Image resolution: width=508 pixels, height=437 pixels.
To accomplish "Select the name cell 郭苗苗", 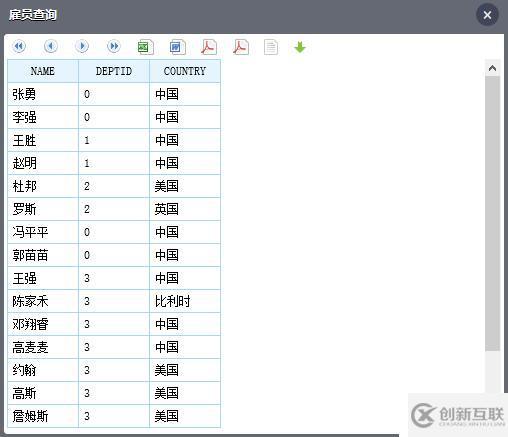I will 43,255.
